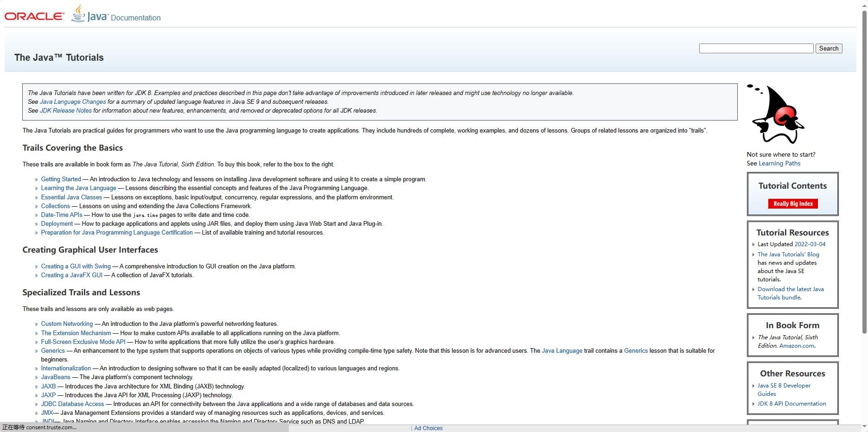Open the Java Language Changes link
The width and height of the screenshot is (868, 432).
(73, 102)
